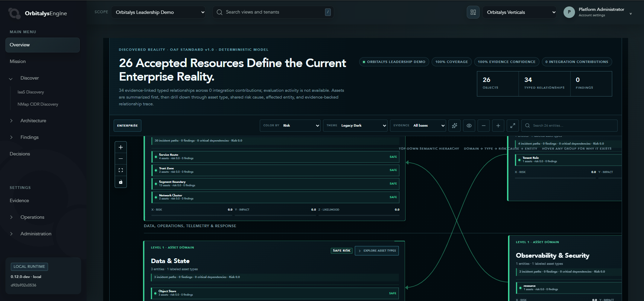
Task: Zoom in using the toolbar plus button
Action: point(498,126)
